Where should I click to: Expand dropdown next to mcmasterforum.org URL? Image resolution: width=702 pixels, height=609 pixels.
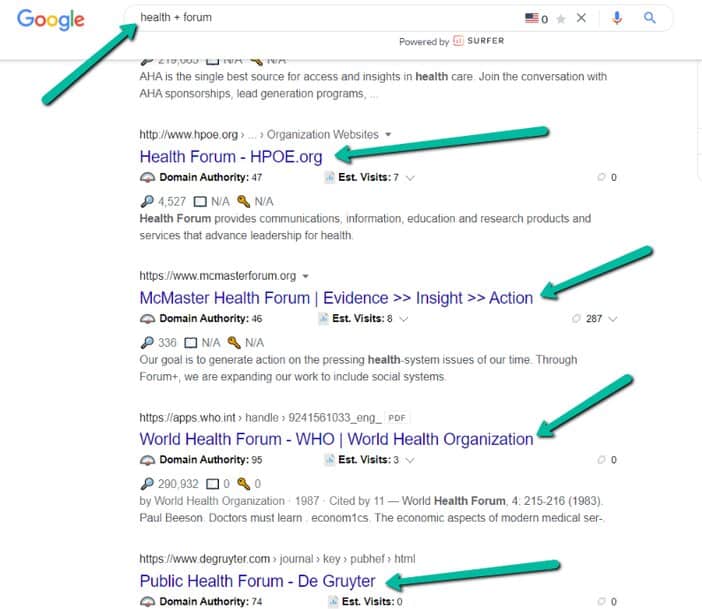305,276
